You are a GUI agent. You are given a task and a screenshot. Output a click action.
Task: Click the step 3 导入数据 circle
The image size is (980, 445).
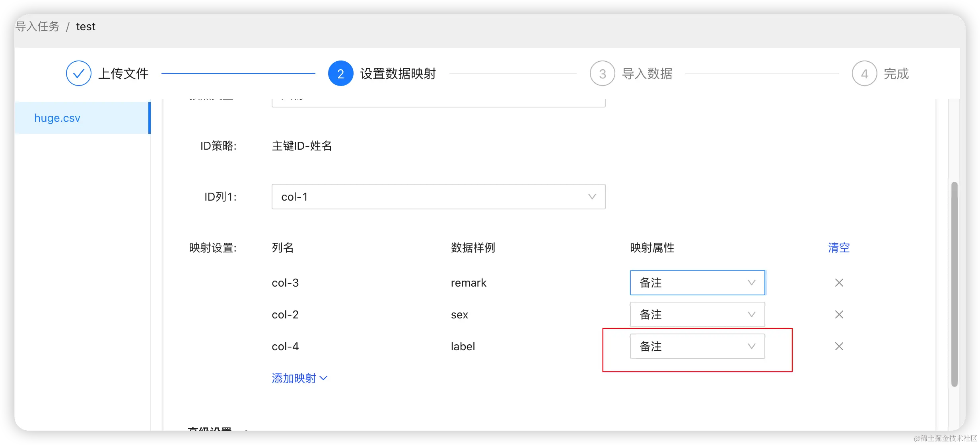tap(602, 73)
